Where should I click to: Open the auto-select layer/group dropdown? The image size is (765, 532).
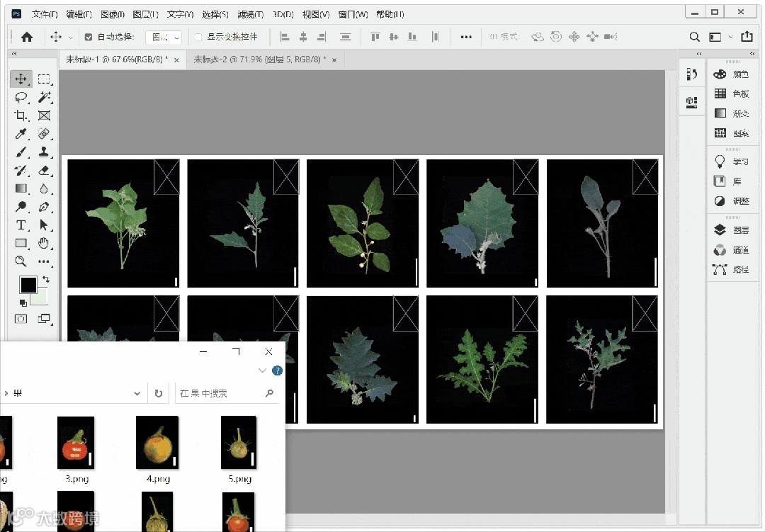pos(164,38)
